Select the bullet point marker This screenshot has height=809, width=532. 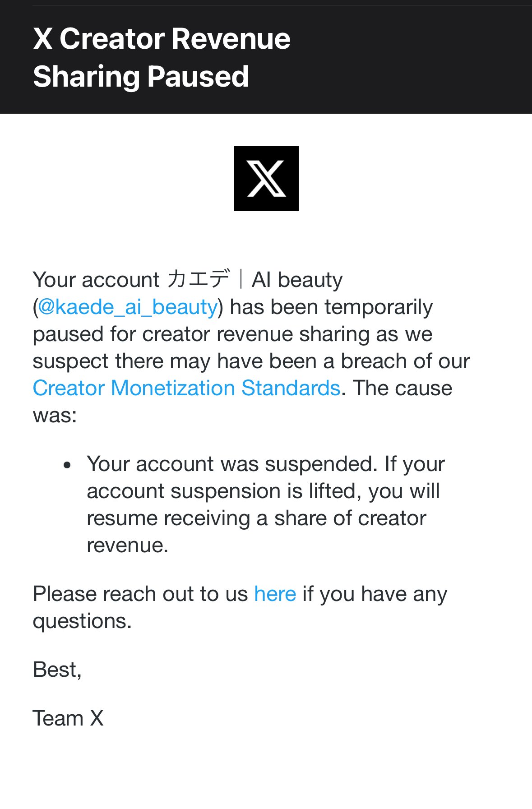tap(67, 465)
